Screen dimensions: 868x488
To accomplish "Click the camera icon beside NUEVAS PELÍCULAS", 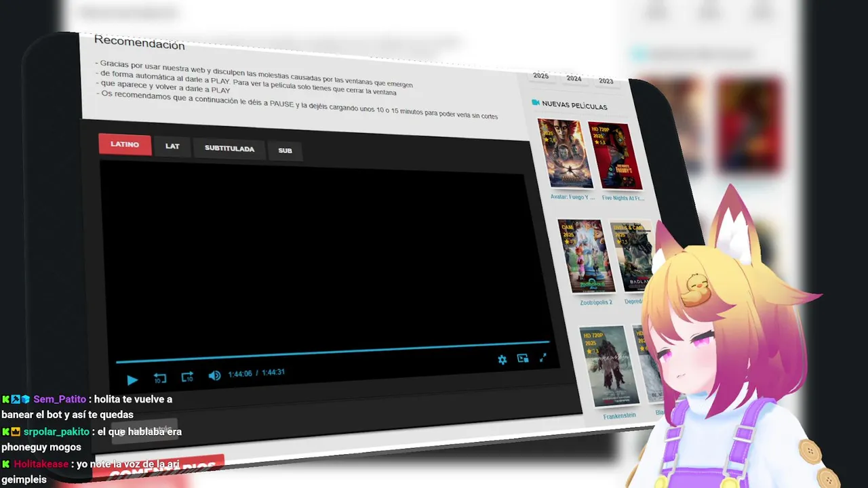I will click(x=536, y=102).
